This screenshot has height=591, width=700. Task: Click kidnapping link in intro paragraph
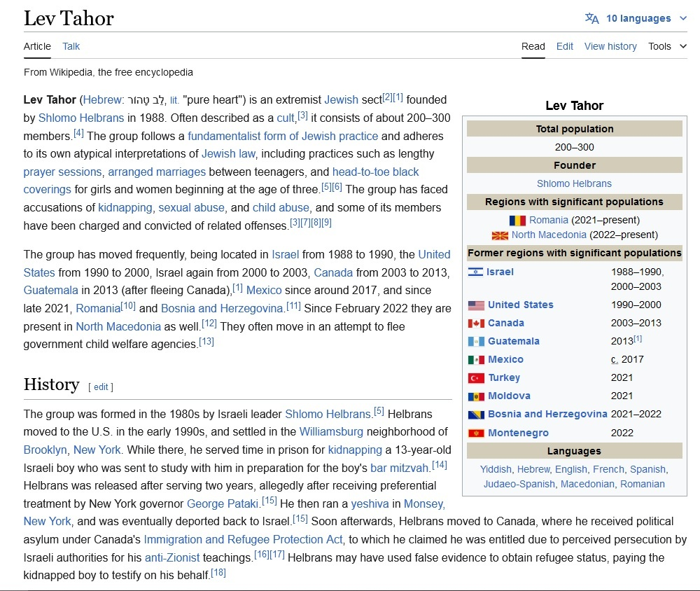coord(125,208)
